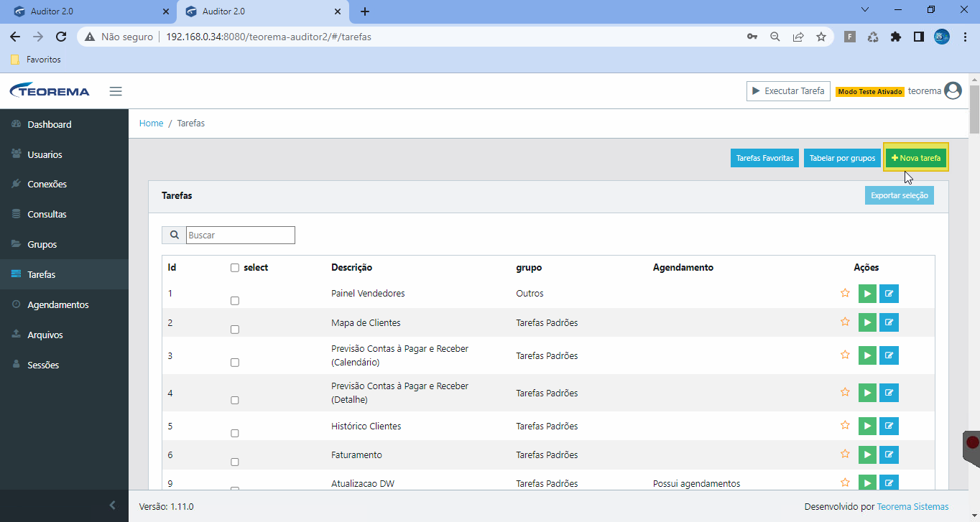Screen dimensions: 980x522
Task: Click the Executar Tarefa button
Action: tap(788, 91)
